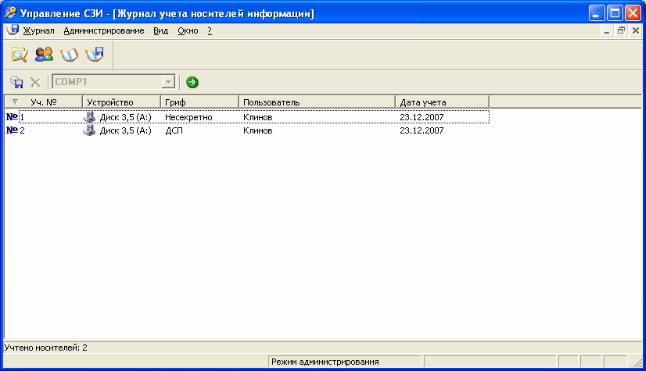The width and height of the screenshot is (646, 371).
Task: Maximize the Управление СЗИ window
Action: pyautogui.click(x=615, y=13)
